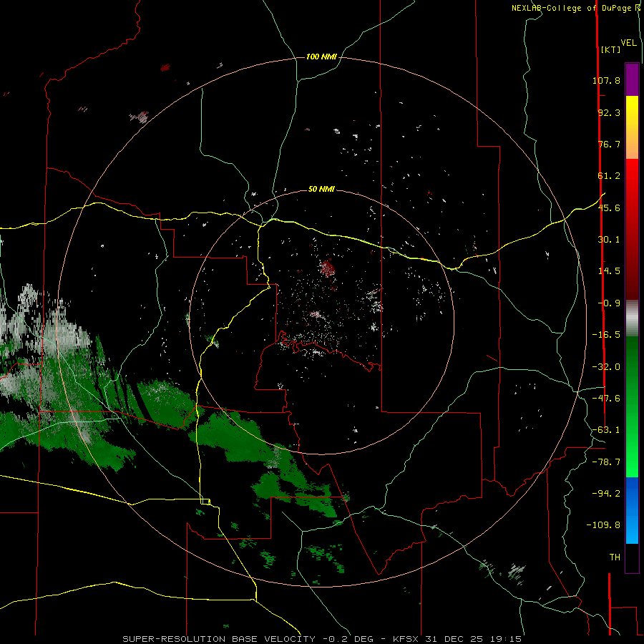
Task: Click the 31 DEC 25 19:15 timestamp
Action: (473, 639)
